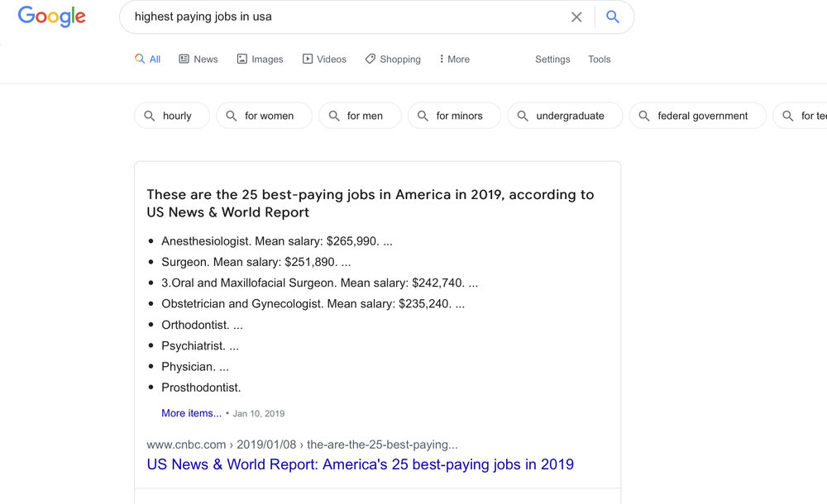Click the featured snippet heading about 25 best-paying jobs
This screenshot has height=504, width=827.
point(370,203)
